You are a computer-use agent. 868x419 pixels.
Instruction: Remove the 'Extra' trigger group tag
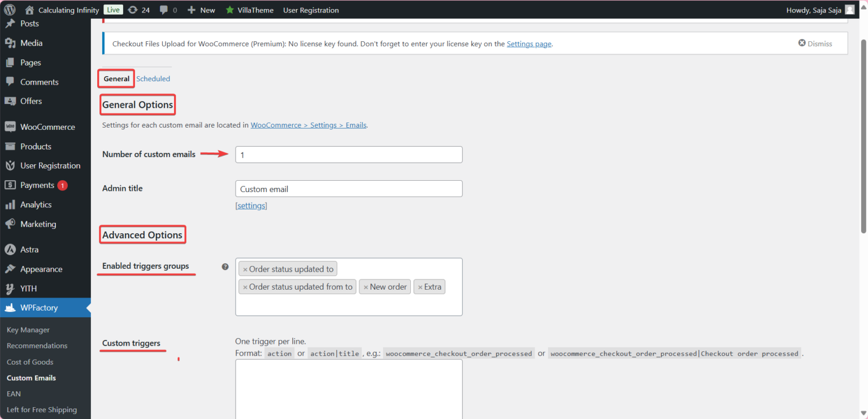[420, 287]
